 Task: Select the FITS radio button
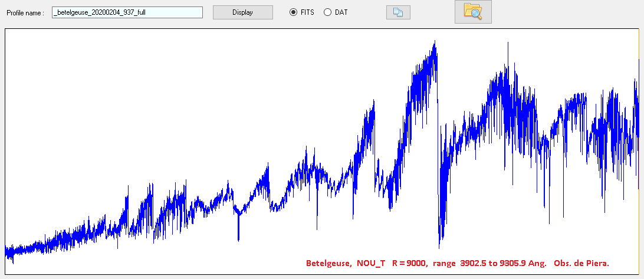(x=293, y=12)
